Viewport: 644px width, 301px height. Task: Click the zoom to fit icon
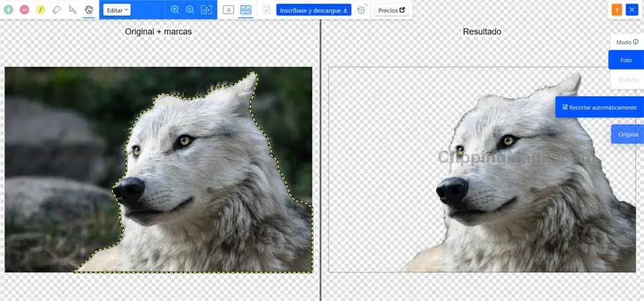tap(206, 9)
